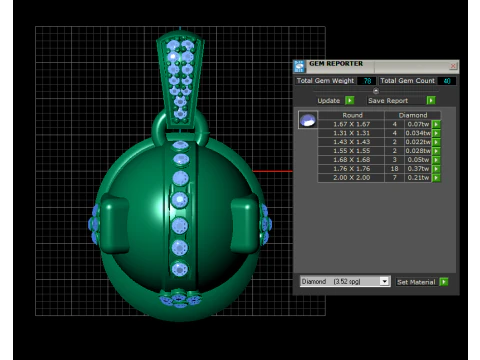Click the Total Gem Weight label
Viewport: 480px width, 360px height.
[325, 81]
